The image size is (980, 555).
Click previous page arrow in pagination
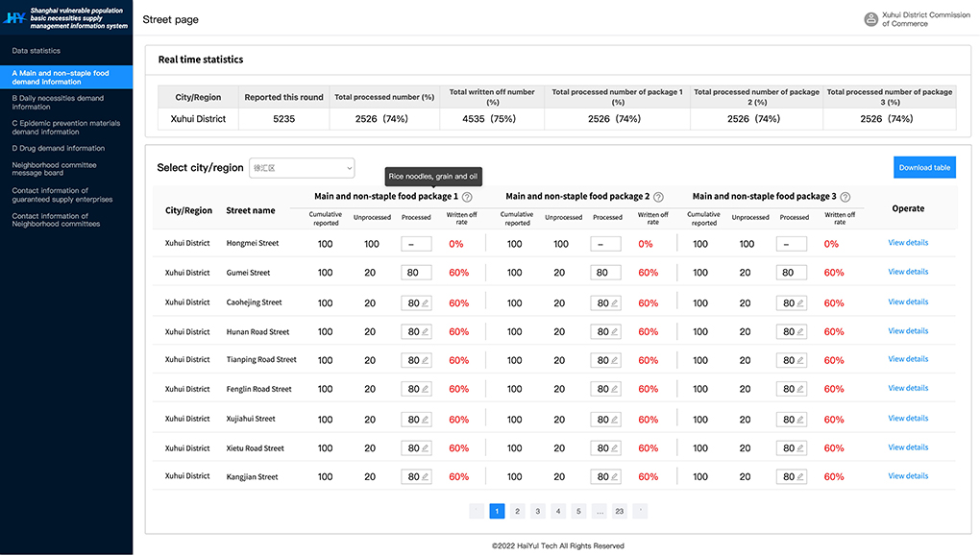click(x=477, y=511)
